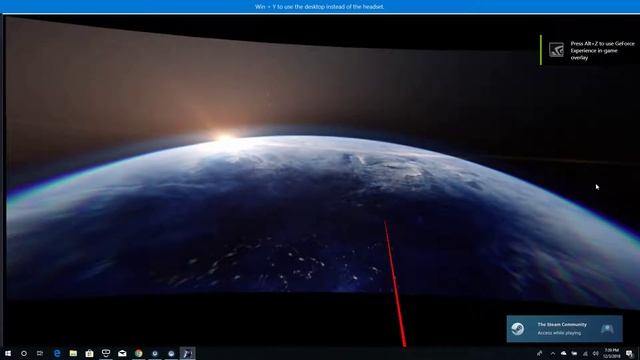Click the NVIDIA logo in GeForce notification
This screenshot has width=640, height=360.
tap(556, 50)
